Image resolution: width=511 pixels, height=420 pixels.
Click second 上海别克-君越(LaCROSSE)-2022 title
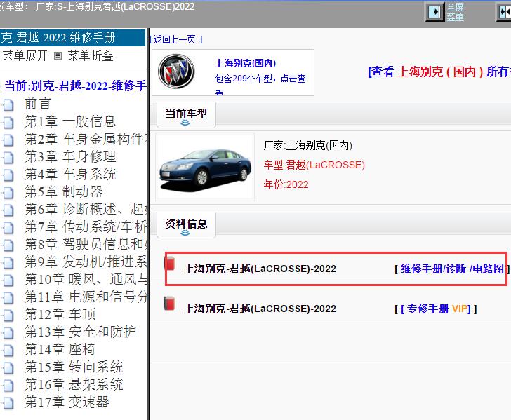260,309
